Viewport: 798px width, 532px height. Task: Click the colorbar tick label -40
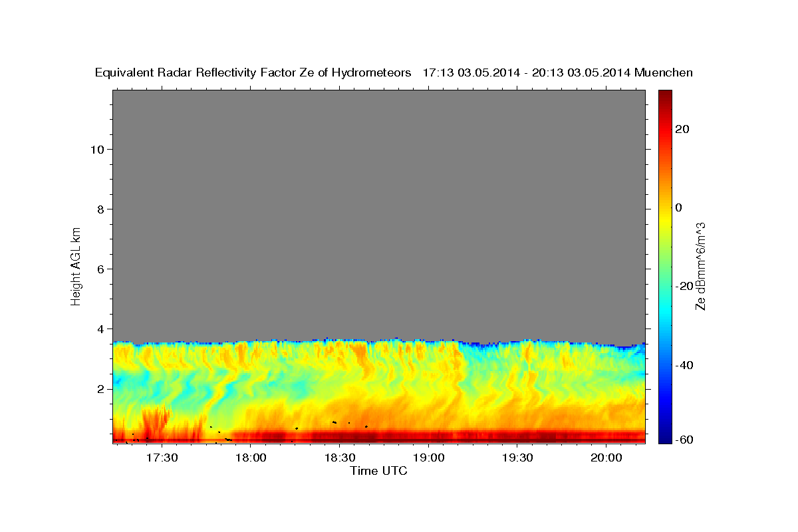pyautogui.click(x=684, y=364)
